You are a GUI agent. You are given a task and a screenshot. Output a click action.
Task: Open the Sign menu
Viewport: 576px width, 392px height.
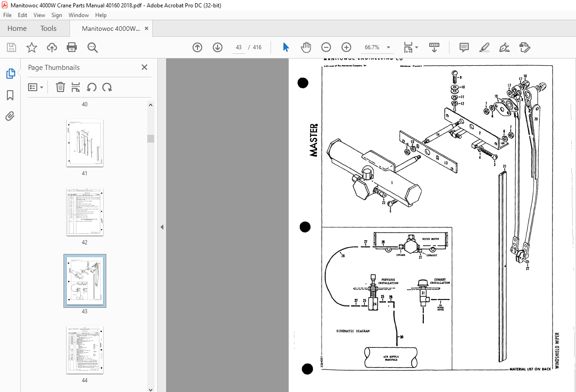point(57,15)
